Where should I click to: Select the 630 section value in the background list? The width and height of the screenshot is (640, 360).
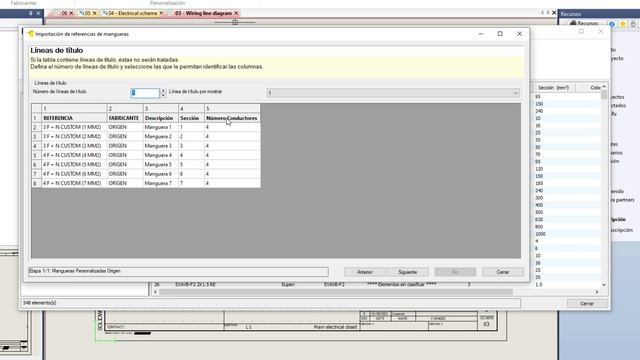tap(539, 220)
